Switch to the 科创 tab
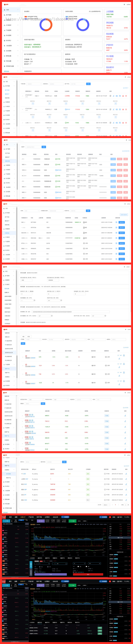This screenshot has height=644, width=133. pos(29,337)
